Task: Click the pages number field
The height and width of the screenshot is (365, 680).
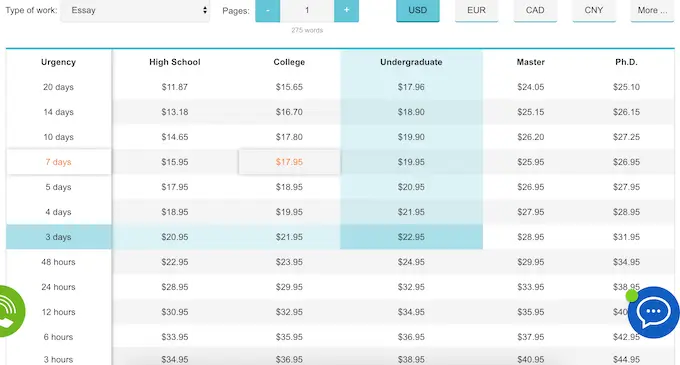Action: (307, 10)
